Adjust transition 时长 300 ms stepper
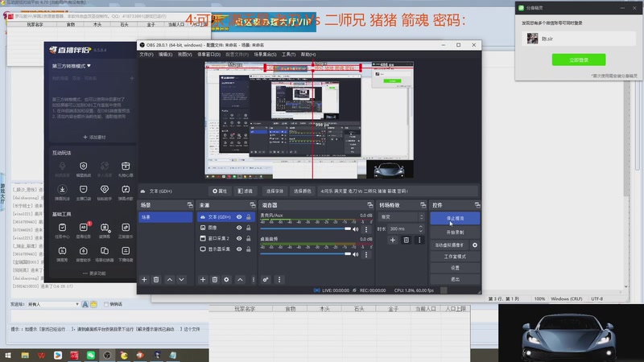Image resolution: width=644 pixels, height=362 pixels. pos(420,228)
